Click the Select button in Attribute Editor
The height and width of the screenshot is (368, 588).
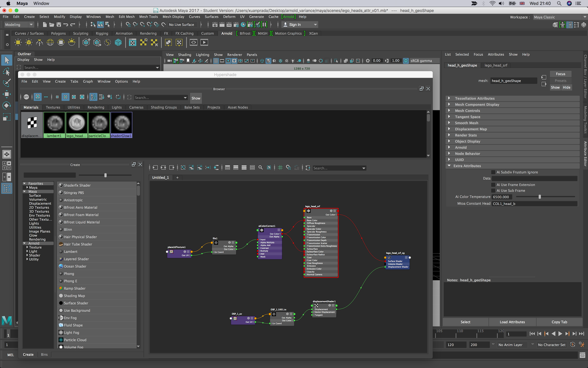click(x=466, y=322)
